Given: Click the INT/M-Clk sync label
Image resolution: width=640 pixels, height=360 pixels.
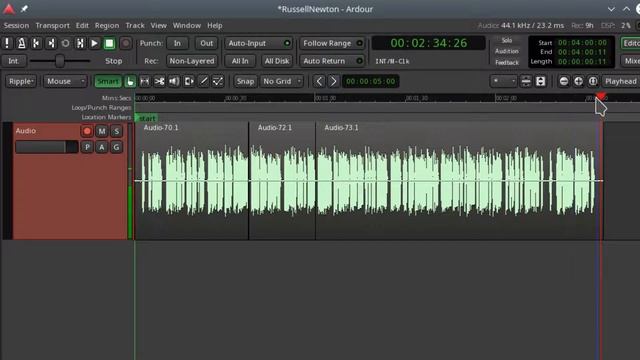Looking at the screenshot, I should (x=392, y=61).
